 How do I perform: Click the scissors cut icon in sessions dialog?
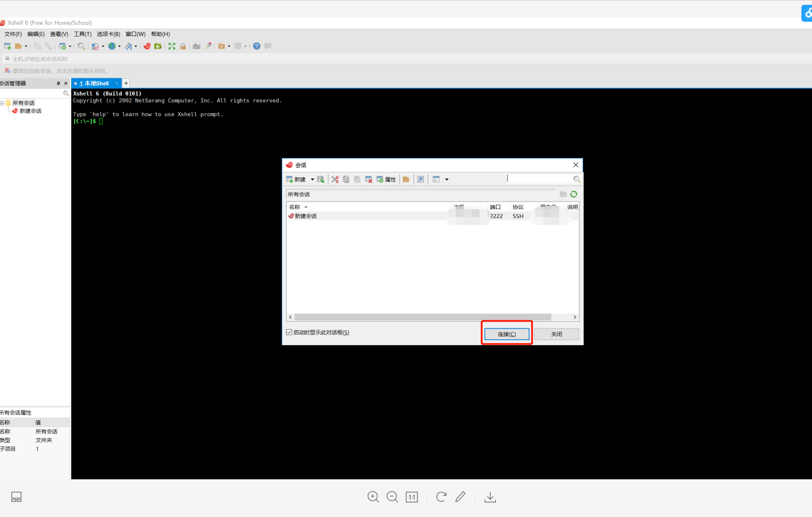click(x=335, y=179)
